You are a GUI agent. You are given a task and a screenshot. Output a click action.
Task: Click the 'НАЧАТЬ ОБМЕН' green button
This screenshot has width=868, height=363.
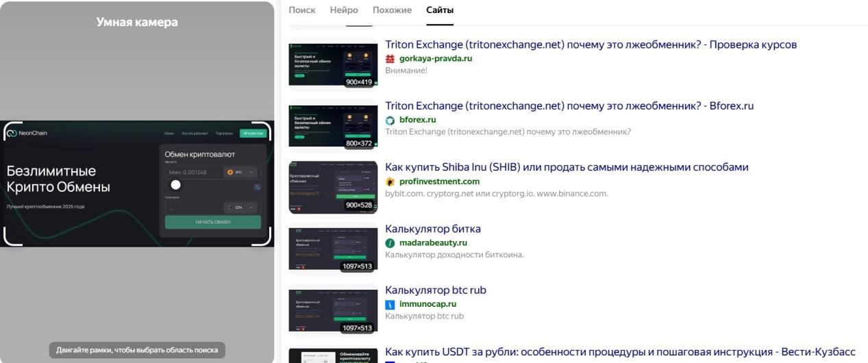tap(213, 222)
